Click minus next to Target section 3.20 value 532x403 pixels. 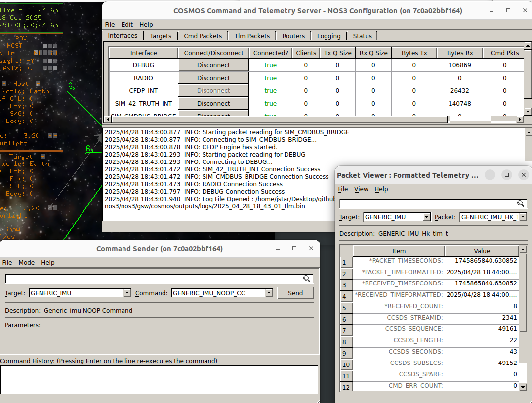pos(55,208)
